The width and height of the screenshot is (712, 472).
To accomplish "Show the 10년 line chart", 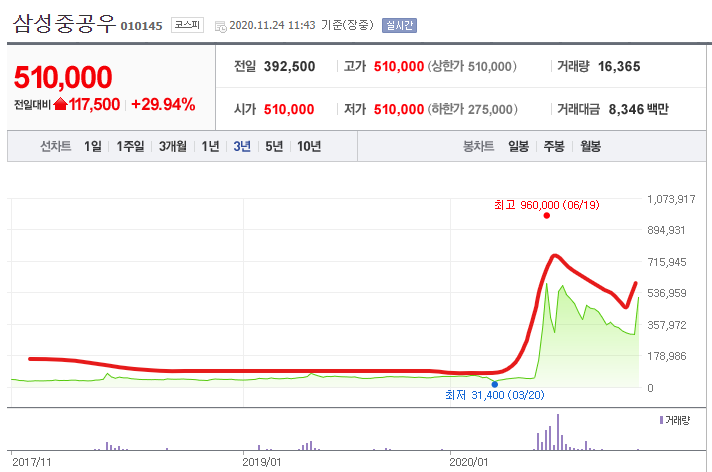I will point(309,146).
